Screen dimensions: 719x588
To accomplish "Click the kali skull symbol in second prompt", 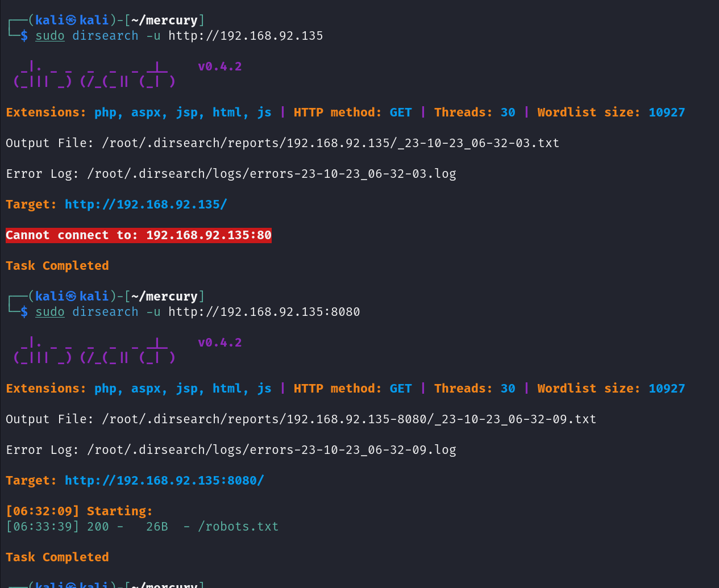I will [x=71, y=297].
